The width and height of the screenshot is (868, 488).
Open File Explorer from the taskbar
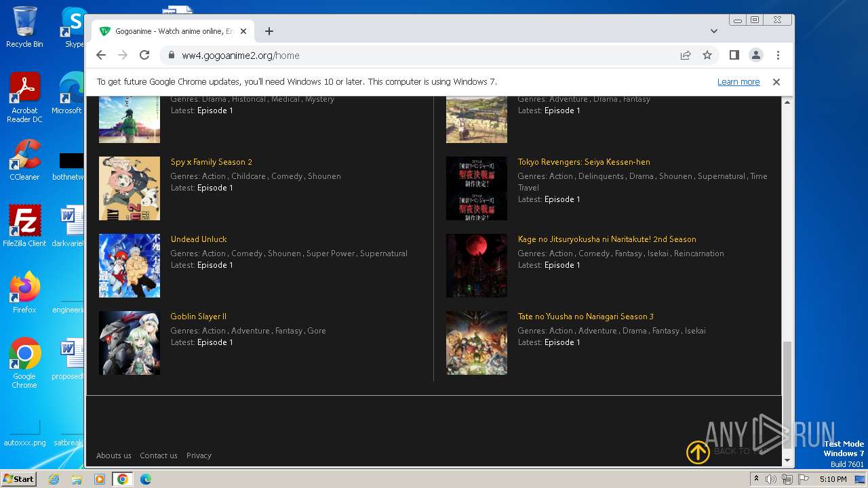[77, 479]
